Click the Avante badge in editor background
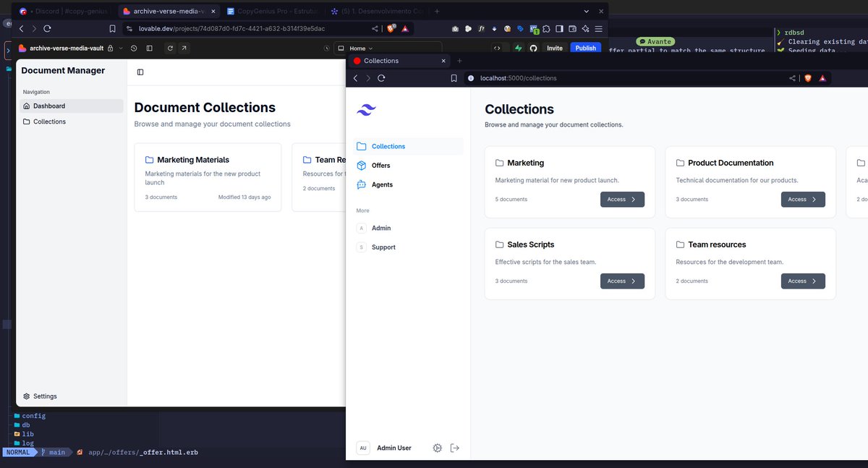The width and height of the screenshot is (868, 468). pos(655,42)
